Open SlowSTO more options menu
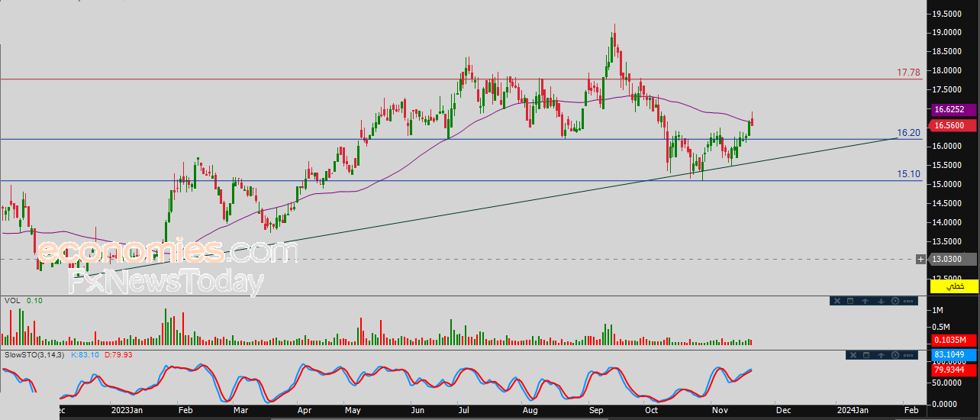The image size is (980, 420). [908, 355]
